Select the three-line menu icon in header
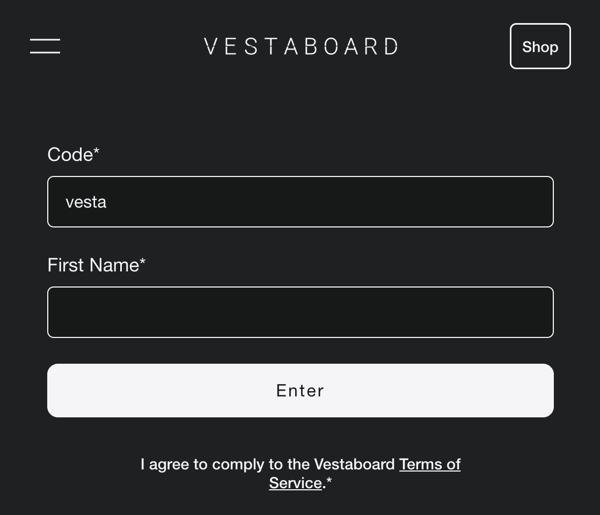 point(45,46)
